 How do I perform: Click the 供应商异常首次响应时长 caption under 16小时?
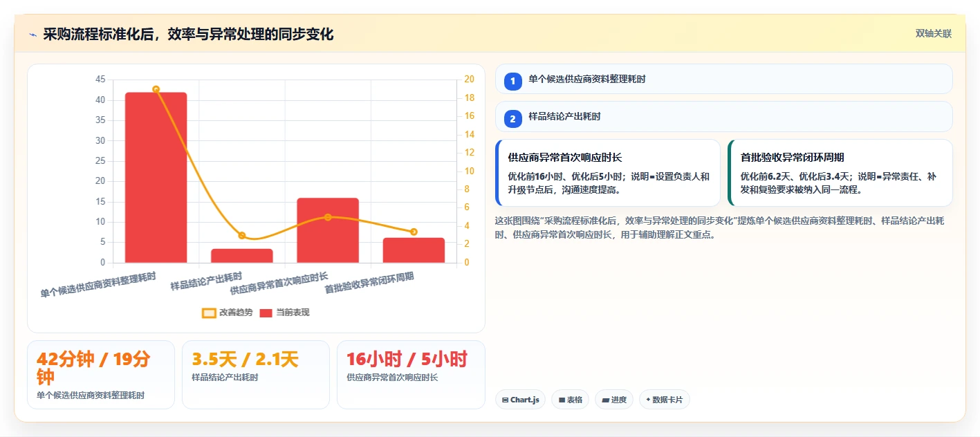coord(392,378)
